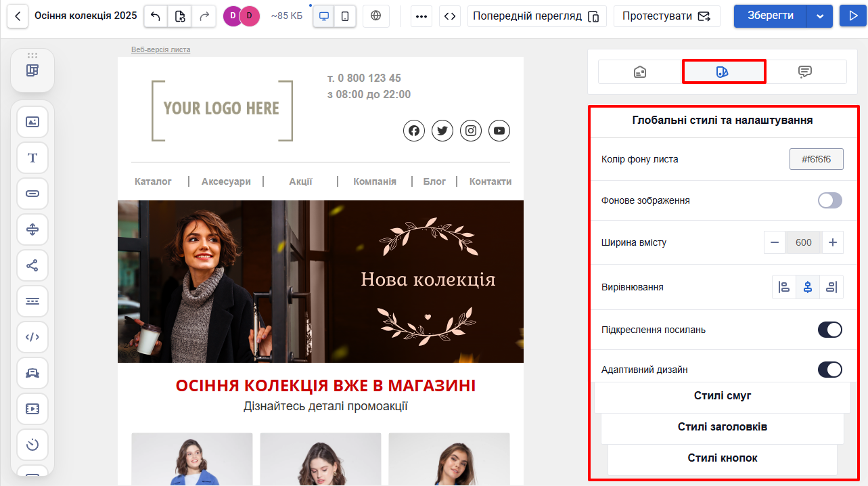Switch to desktop preview mode

click(x=324, y=16)
